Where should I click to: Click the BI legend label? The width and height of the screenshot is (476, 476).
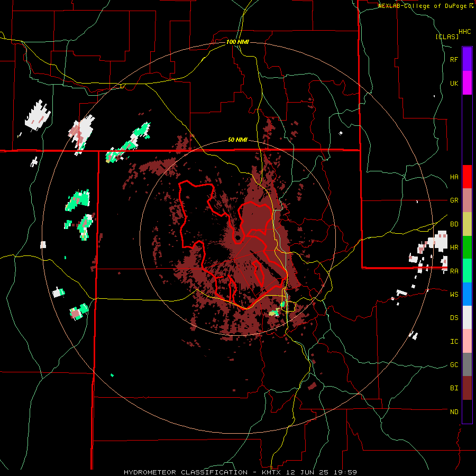pos(454,388)
